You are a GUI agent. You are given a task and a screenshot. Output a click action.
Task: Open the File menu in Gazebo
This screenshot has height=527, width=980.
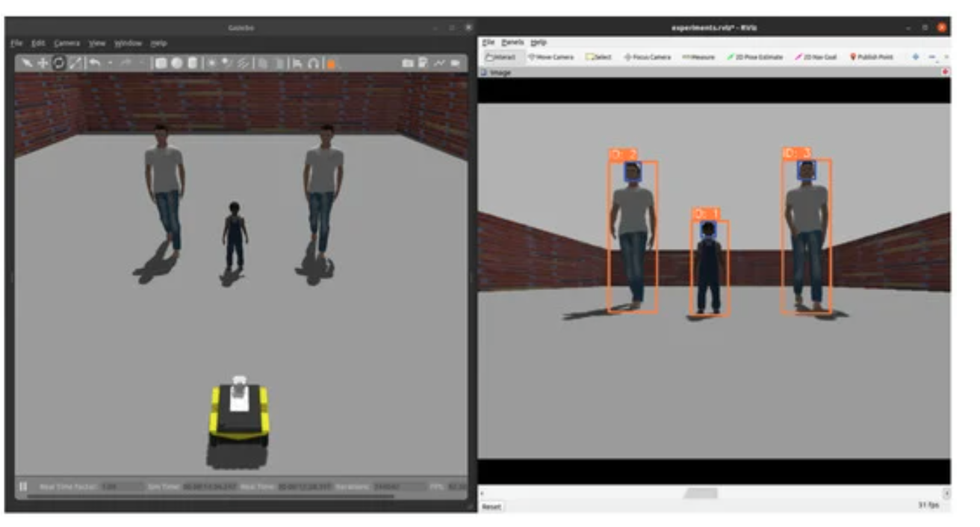(x=16, y=43)
